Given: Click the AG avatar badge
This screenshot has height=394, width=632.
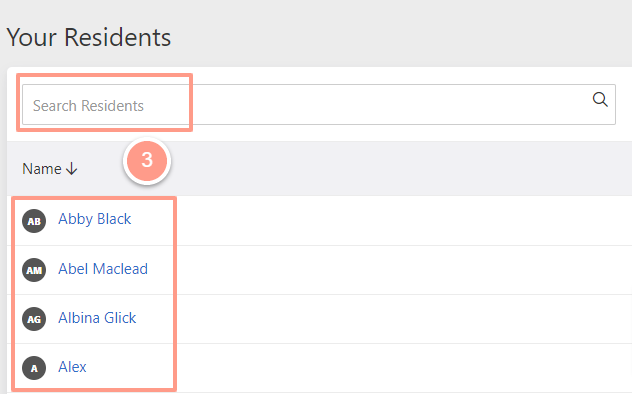Looking at the screenshot, I should [34, 319].
